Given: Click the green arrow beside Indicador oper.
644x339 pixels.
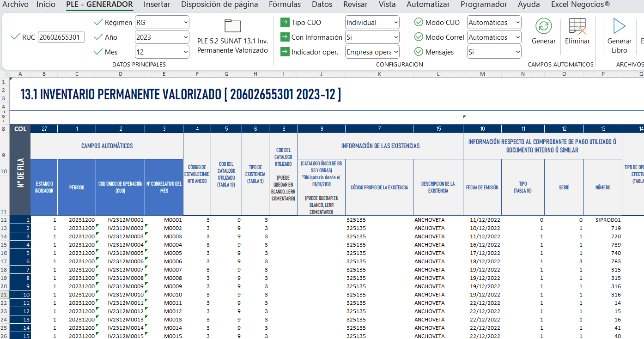Looking at the screenshot, I should tap(285, 52).
